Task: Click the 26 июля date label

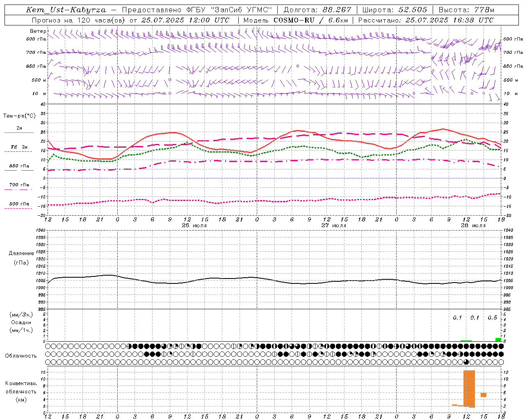Action: pyautogui.click(x=194, y=226)
